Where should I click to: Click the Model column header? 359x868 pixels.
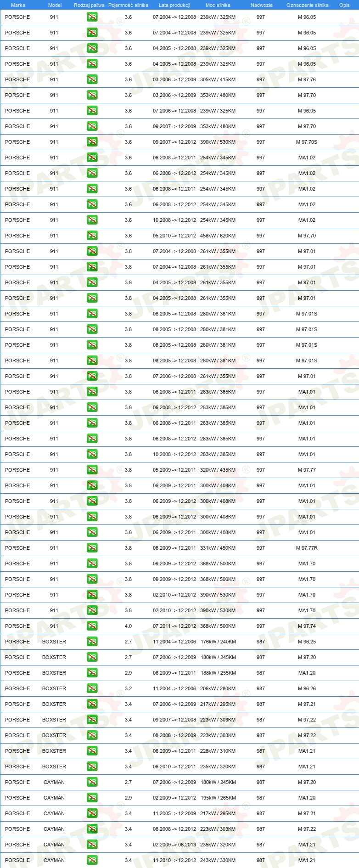pos(55,5)
